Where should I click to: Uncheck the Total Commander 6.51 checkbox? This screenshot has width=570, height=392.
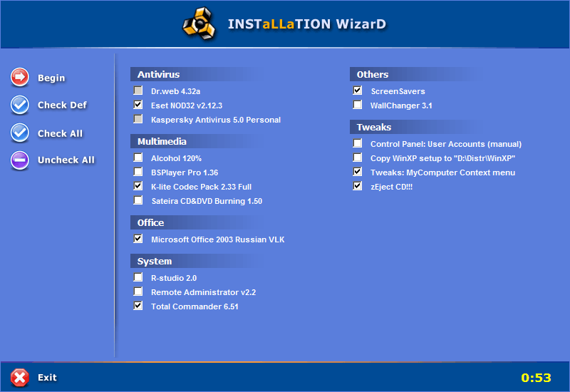point(138,306)
